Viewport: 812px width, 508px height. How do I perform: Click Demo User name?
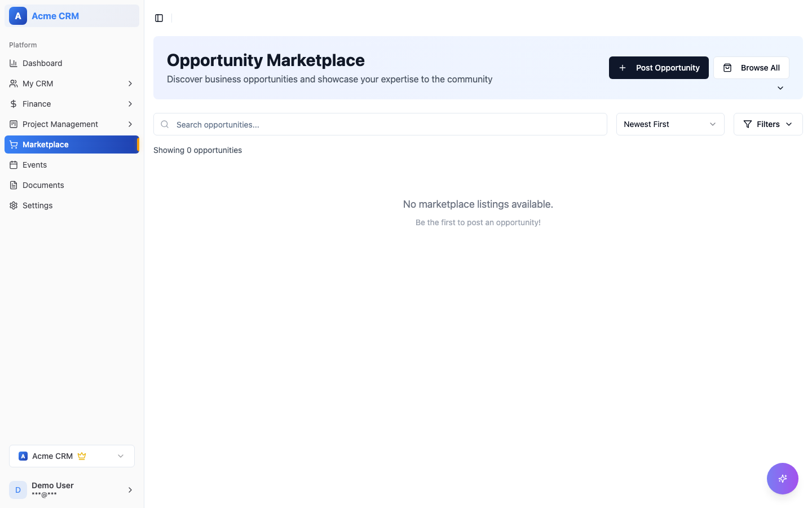(x=52, y=485)
